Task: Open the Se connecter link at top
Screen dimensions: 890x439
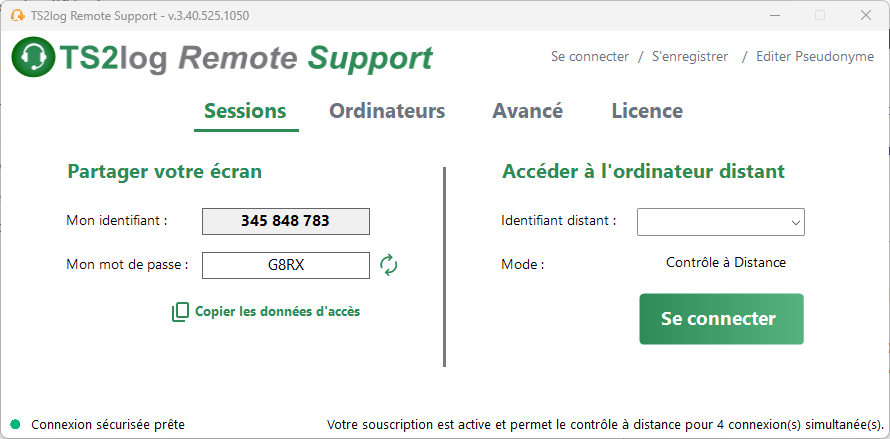Action: [x=590, y=57]
